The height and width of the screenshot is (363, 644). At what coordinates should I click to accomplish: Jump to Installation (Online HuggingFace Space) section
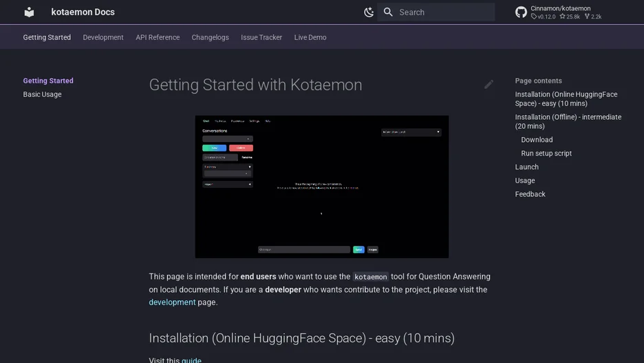pyautogui.click(x=566, y=98)
